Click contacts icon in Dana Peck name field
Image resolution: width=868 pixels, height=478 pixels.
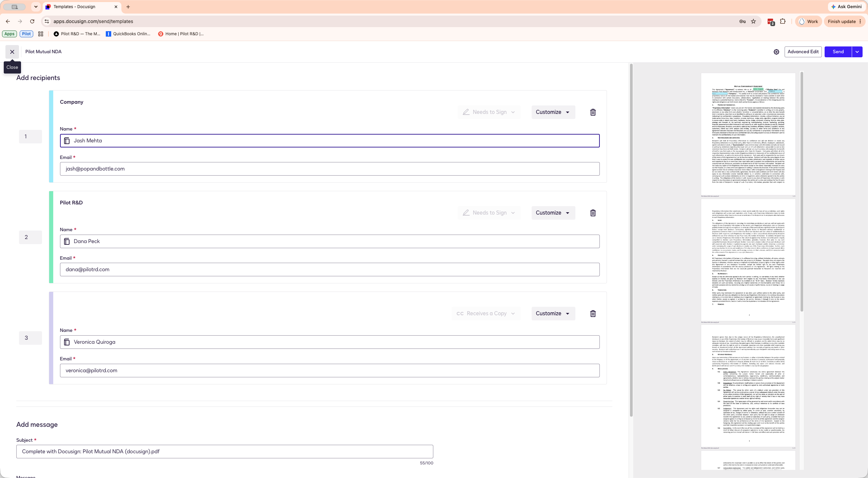(67, 241)
